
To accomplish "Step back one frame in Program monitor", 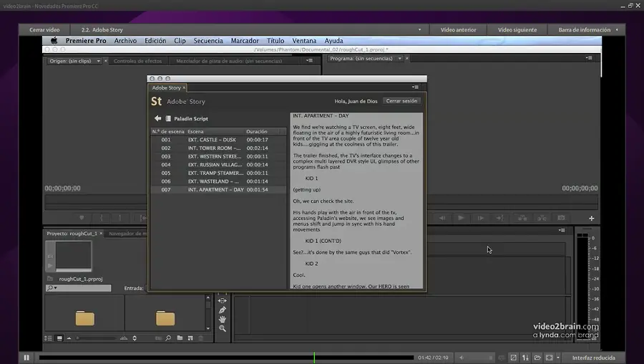I will 442,218.
